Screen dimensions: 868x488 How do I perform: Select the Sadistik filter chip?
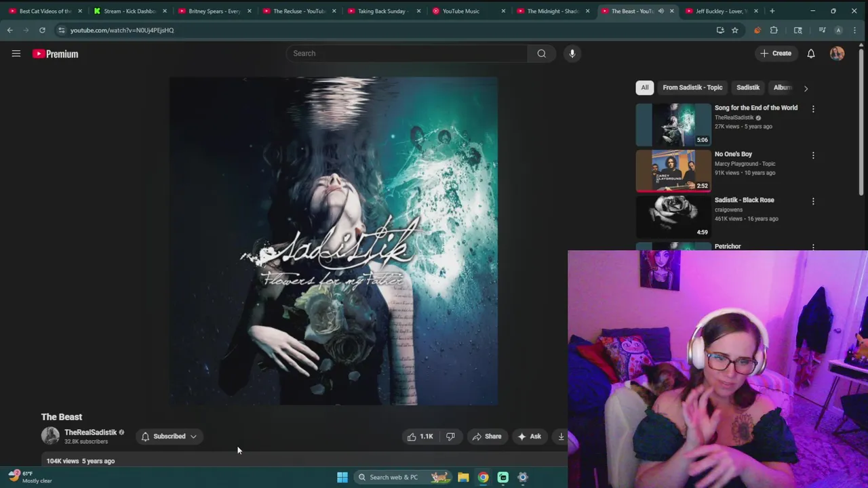(748, 87)
